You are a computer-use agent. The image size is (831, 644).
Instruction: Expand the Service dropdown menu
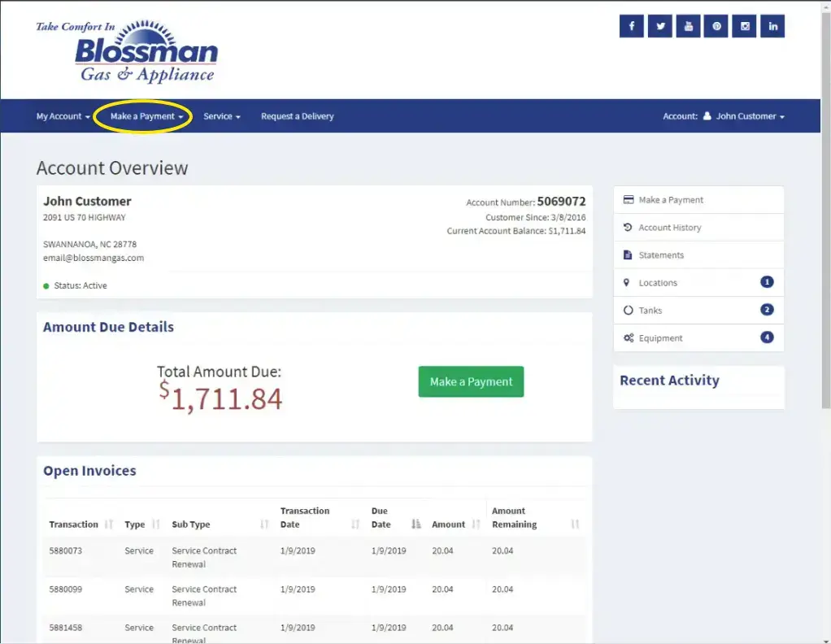pyautogui.click(x=221, y=116)
